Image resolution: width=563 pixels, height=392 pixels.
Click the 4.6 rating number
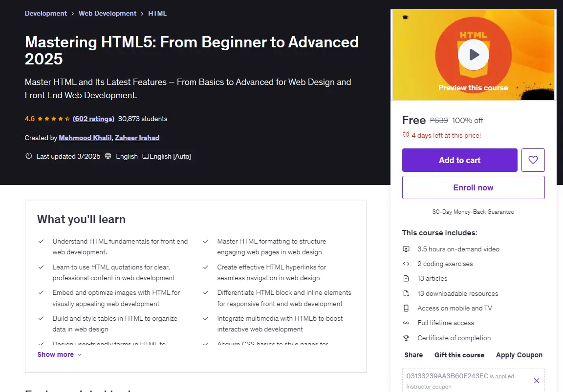click(30, 119)
